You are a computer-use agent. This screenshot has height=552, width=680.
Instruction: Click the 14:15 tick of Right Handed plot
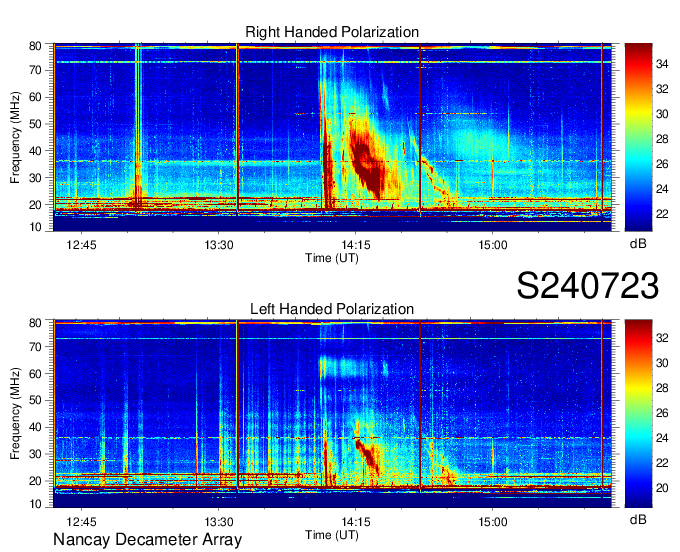pyautogui.click(x=356, y=245)
